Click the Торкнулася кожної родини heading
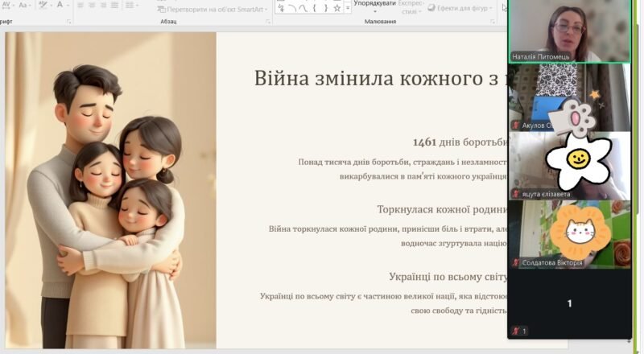The width and height of the screenshot is (644, 354). [x=441, y=210]
